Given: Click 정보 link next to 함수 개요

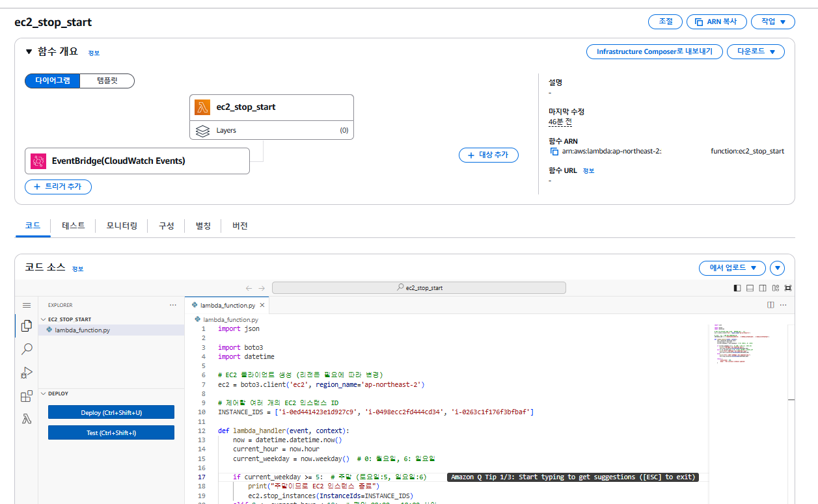Looking at the screenshot, I should [94, 53].
